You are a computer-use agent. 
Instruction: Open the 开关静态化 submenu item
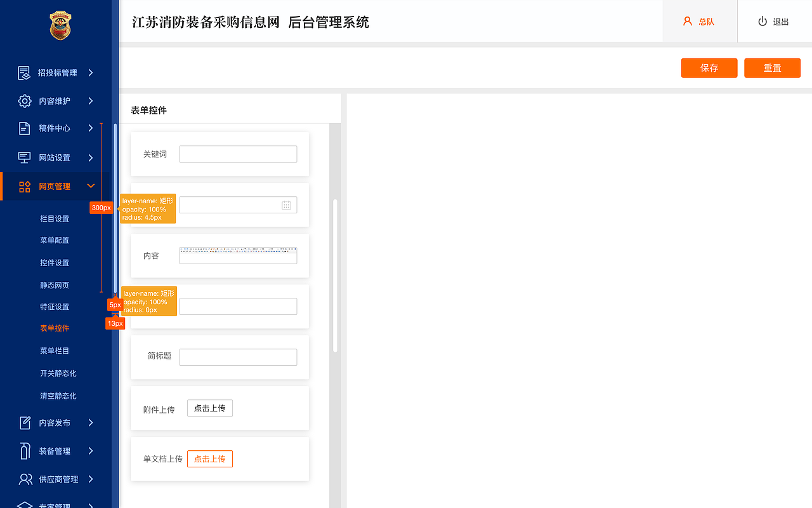tap(58, 373)
